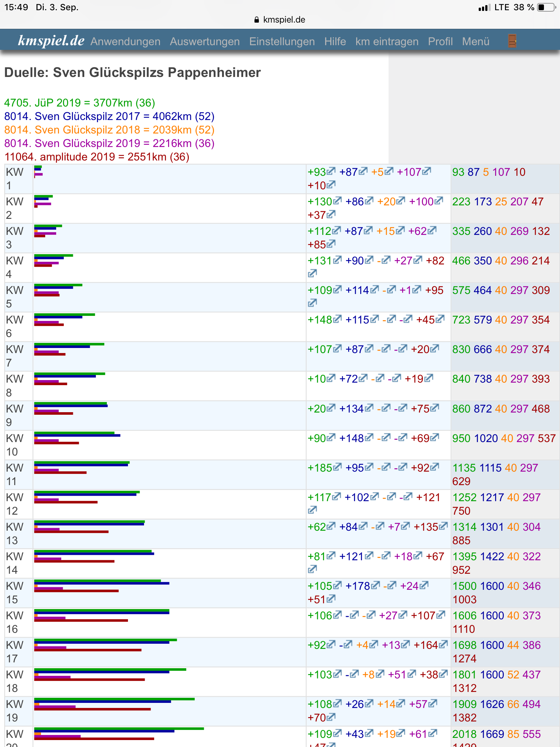The width and height of the screenshot is (560, 747).
Task: Tap the kmspiel.de address bar
Action: (x=280, y=20)
